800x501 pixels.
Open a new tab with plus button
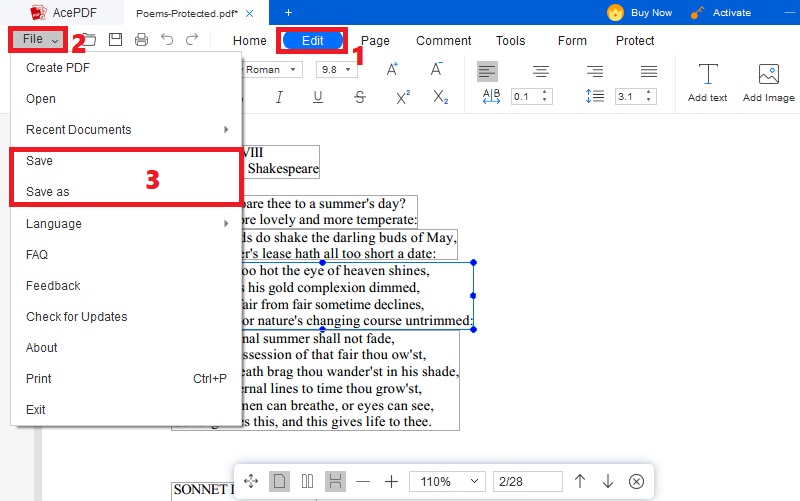[x=288, y=12]
